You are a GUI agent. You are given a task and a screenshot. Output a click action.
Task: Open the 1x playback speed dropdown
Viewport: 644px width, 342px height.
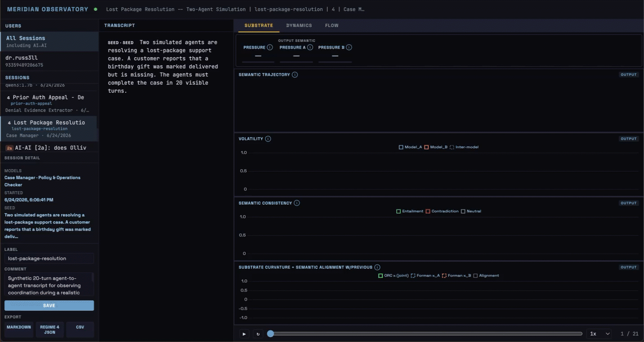599,334
